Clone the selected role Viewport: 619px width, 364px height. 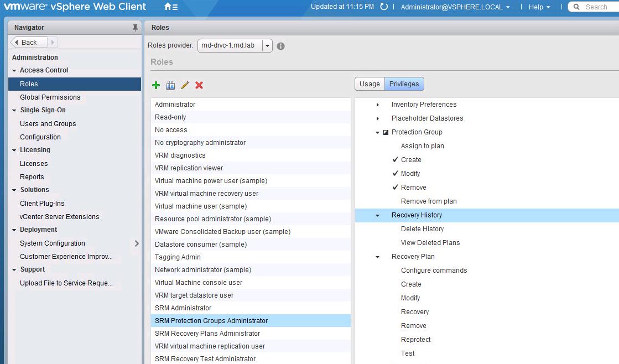click(170, 85)
